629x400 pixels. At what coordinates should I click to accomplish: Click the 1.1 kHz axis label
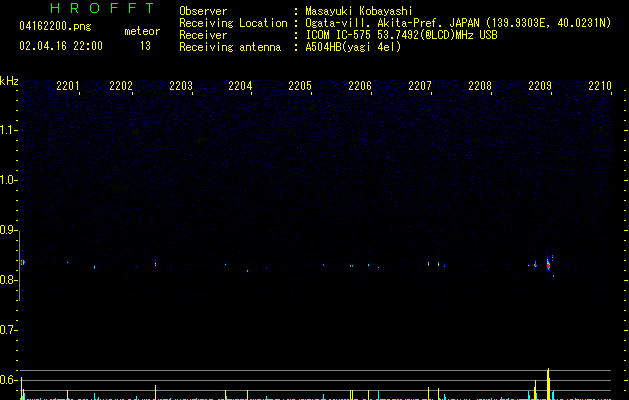pyautogui.click(x=8, y=130)
